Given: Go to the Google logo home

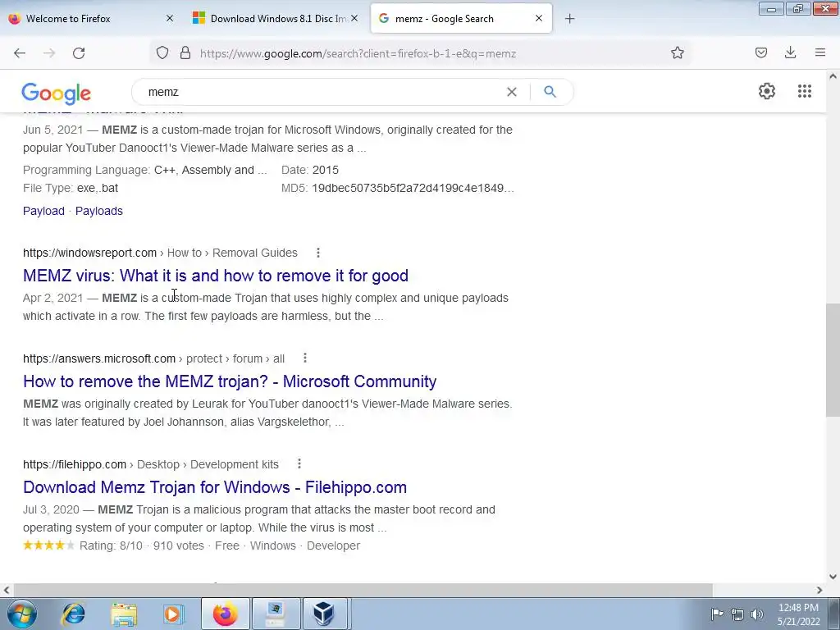Looking at the screenshot, I should tap(57, 94).
